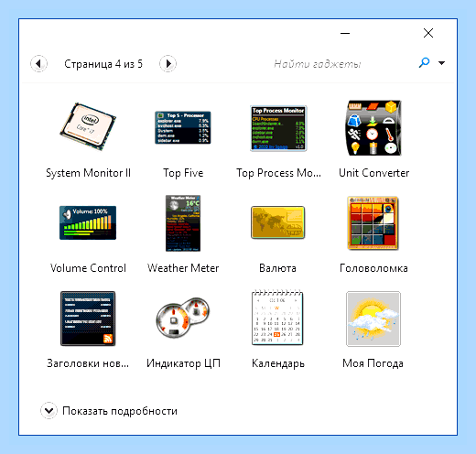Expand Показать подробности chevron
The image size is (476, 454).
pos(49,410)
